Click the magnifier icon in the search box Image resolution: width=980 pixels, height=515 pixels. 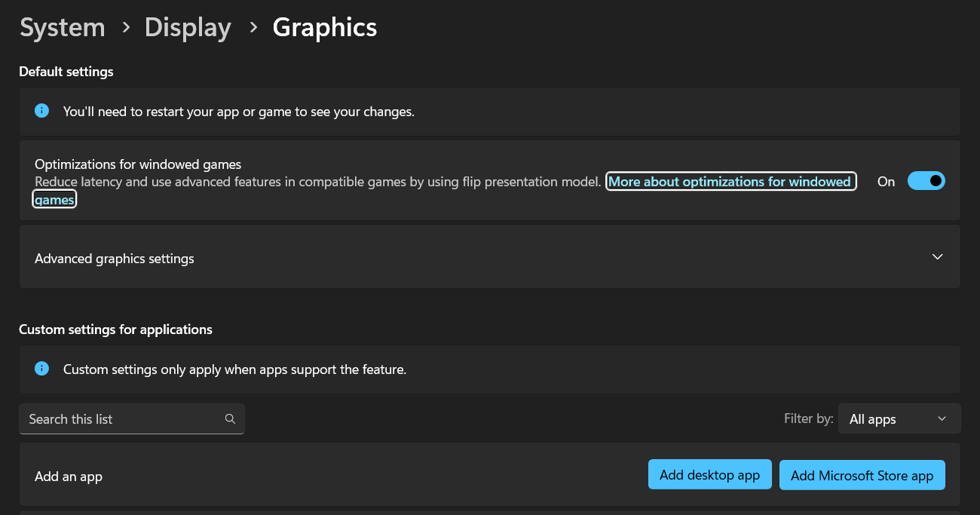(230, 419)
